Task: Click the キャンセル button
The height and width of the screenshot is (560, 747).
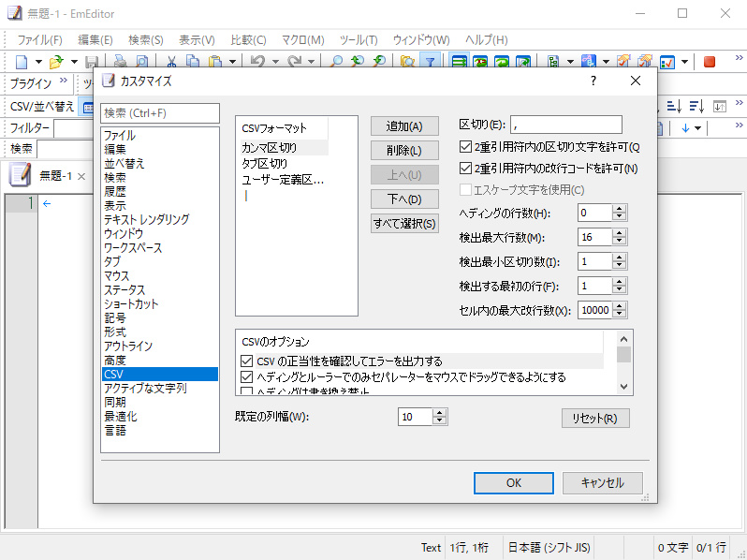Action: (x=603, y=483)
